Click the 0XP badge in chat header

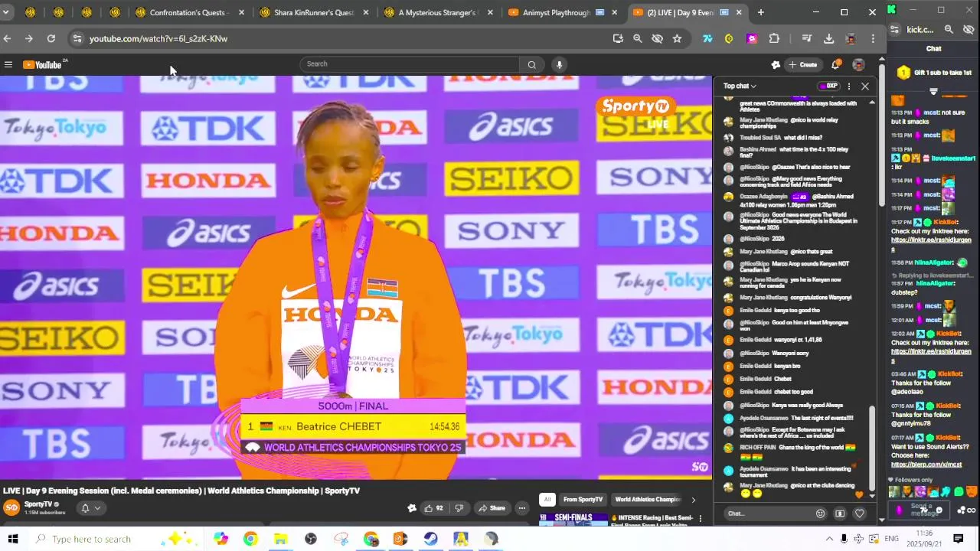tap(828, 86)
